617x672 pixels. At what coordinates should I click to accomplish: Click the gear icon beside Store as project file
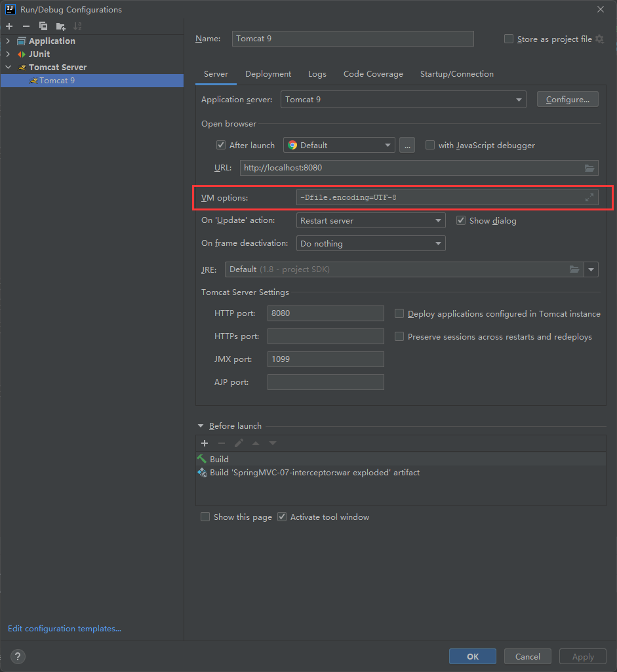click(x=599, y=39)
